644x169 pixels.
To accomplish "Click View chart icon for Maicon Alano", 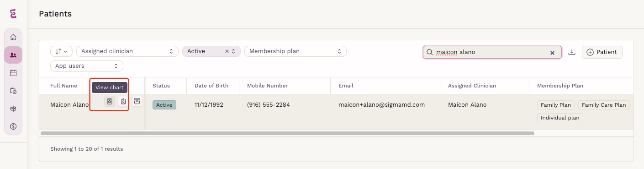I will coord(109,101).
